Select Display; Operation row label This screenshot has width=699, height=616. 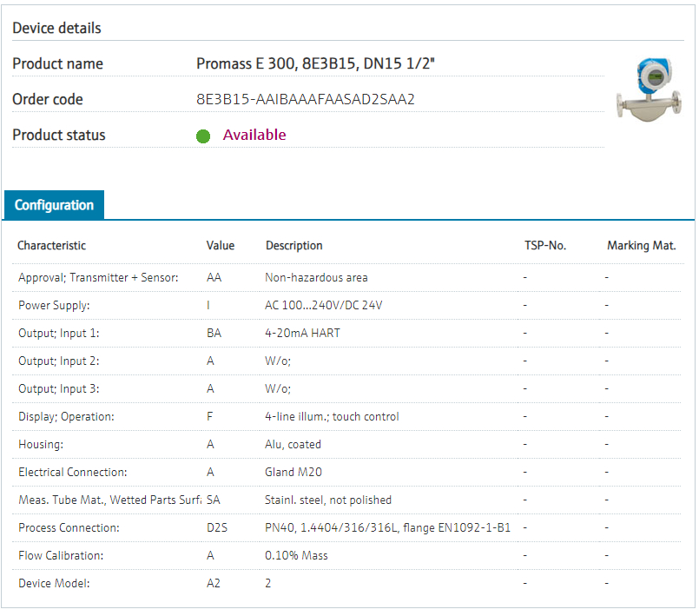pyautogui.click(x=66, y=417)
